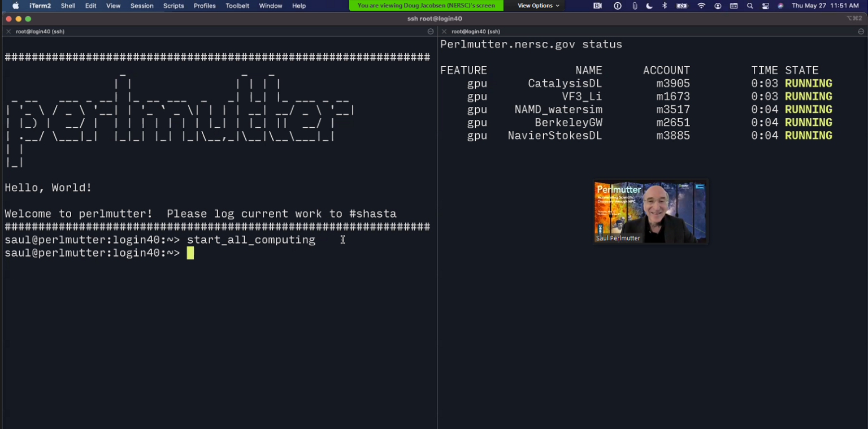This screenshot has width=868, height=429.
Task: Click the start_all_computing command text
Action: [251, 240]
